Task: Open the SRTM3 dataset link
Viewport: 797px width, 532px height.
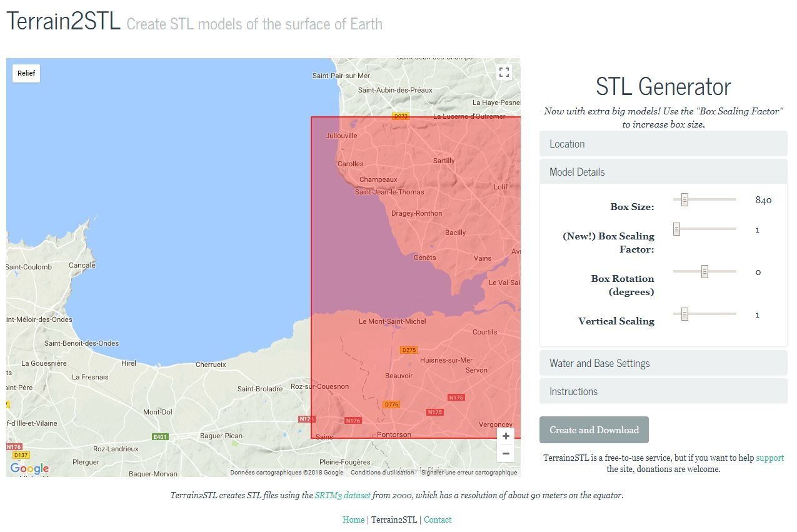Action: [343, 495]
